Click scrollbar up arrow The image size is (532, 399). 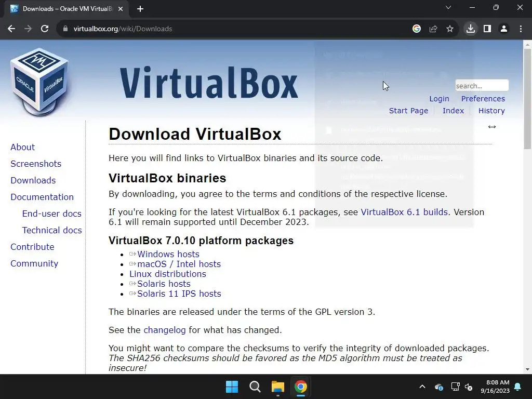(x=527, y=44)
